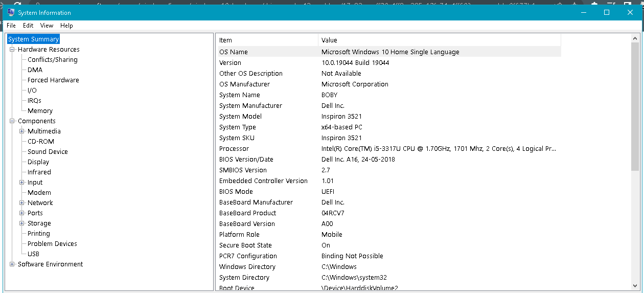Select IRQs in the tree
Viewport: 644px width, 293px height.
click(x=34, y=101)
